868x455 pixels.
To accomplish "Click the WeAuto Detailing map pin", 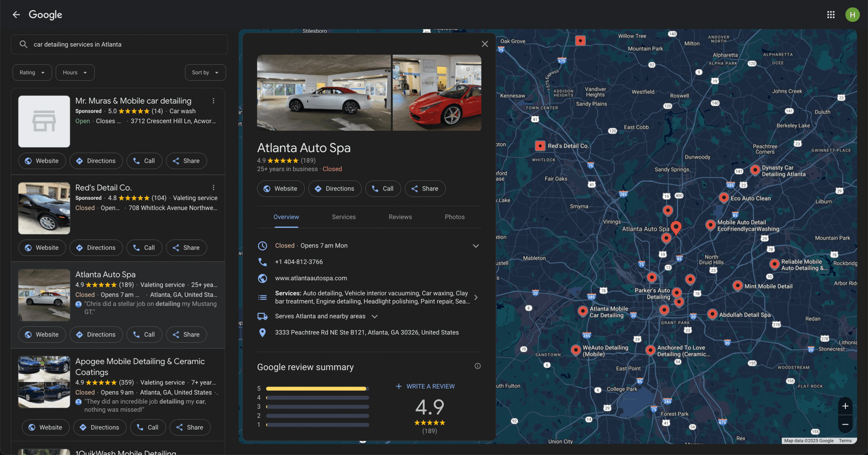I will coord(576,350).
